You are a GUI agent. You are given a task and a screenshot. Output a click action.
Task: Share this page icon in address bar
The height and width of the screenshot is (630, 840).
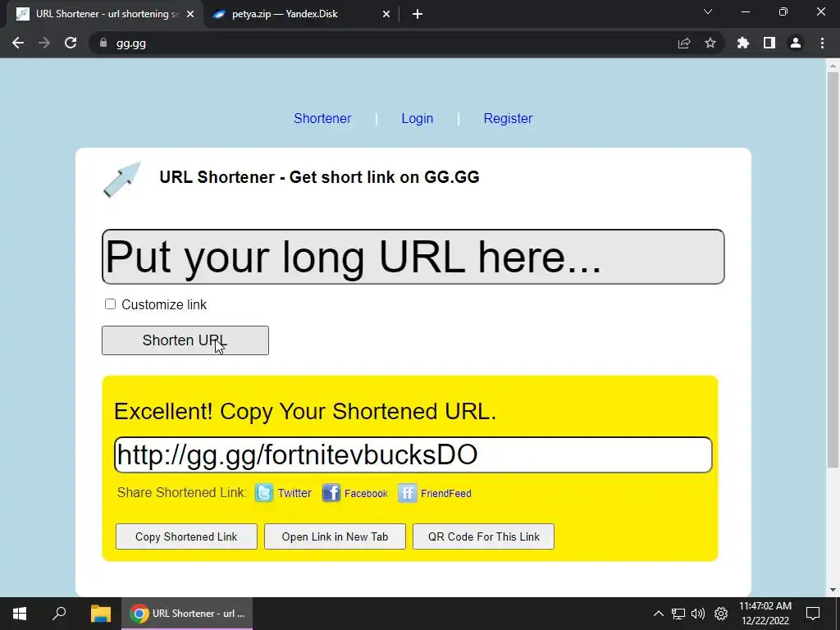point(684,43)
